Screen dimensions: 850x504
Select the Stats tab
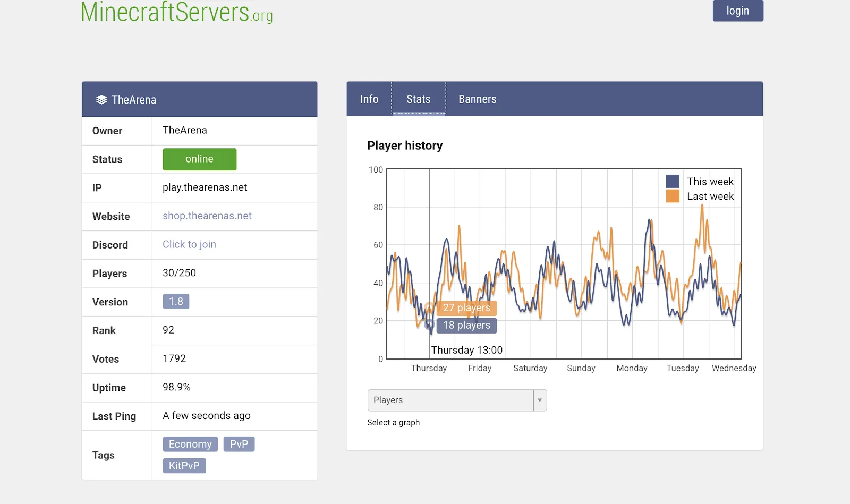click(419, 99)
